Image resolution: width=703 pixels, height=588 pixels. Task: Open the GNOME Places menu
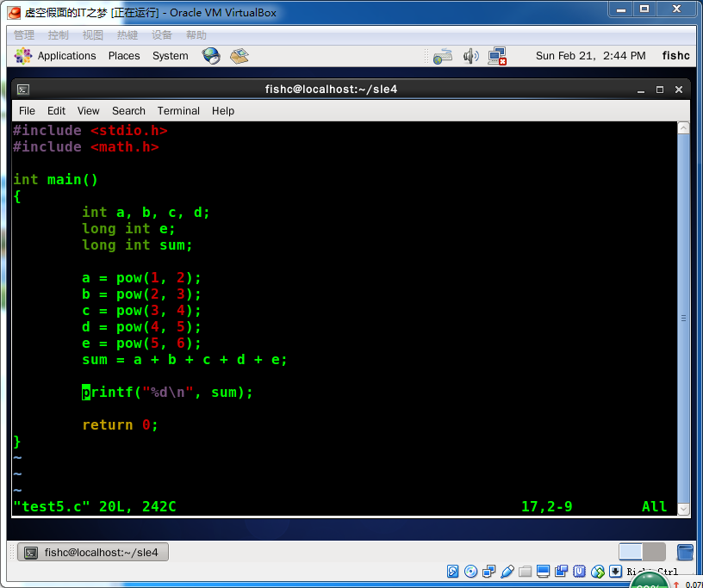124,56
